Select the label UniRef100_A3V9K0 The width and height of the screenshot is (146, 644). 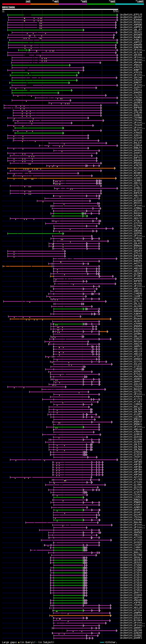click(x=131, y=216)
